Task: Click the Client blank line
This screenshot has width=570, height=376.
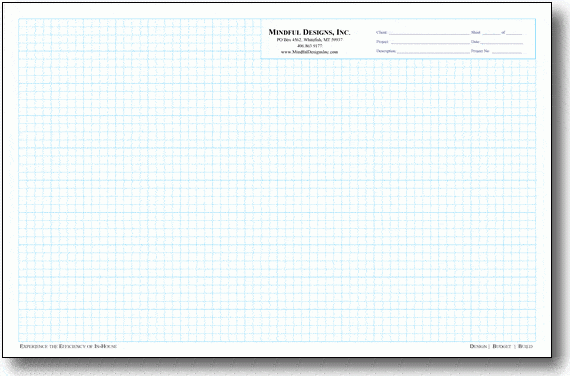Action: tap(429, 34)
